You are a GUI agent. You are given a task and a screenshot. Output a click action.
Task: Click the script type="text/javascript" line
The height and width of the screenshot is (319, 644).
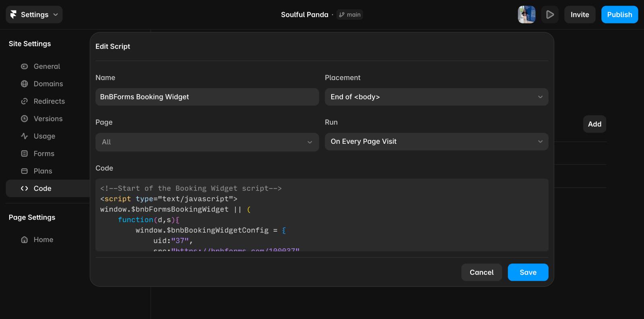169,199
